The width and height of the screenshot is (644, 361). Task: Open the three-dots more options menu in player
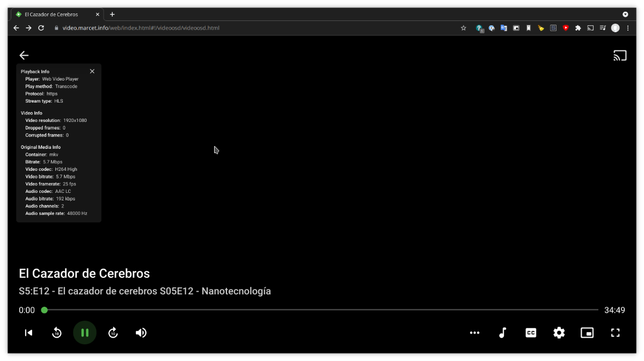474,333
